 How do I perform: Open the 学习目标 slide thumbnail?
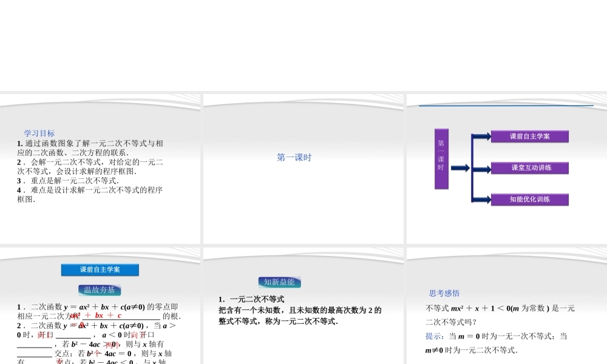tap(100, 169)
